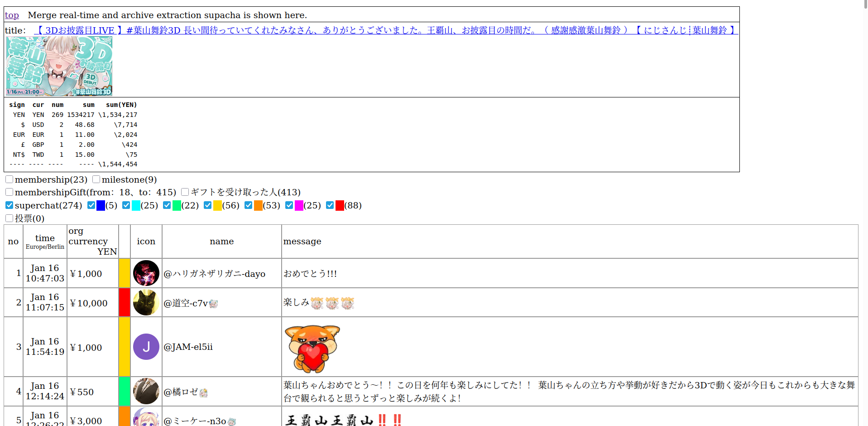Viewport: 868px width, 426px height.
Task: Click the "Jan 16 10:47:03" time cell
Action: (45, 273)
